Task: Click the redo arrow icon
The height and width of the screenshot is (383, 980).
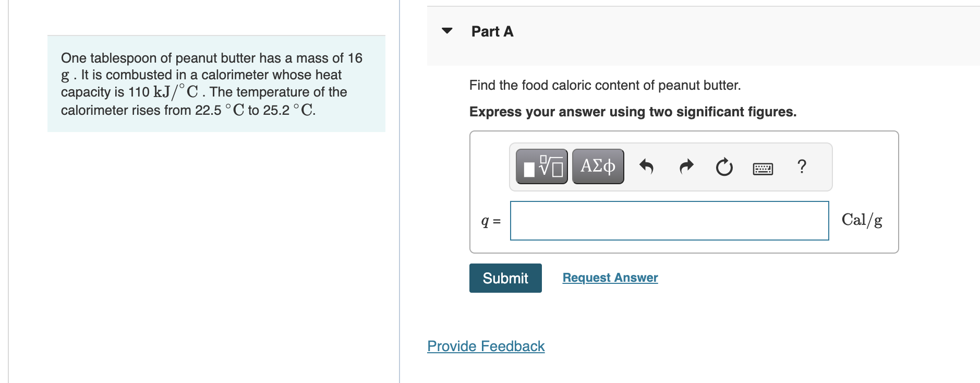Action: click(x=686, y=166)
